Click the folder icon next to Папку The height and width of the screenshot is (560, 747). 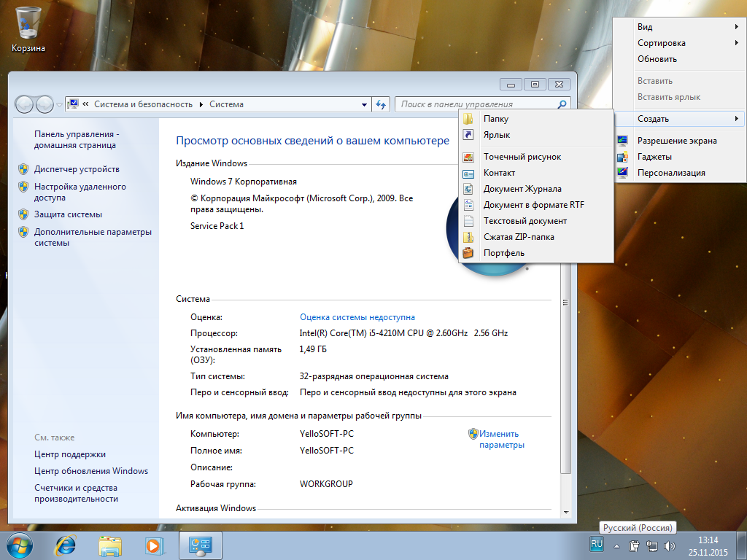[x=468, y=119]
